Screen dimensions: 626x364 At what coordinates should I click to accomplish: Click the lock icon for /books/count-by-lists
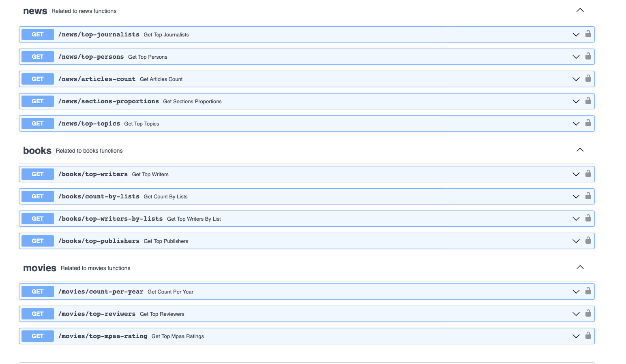(588, 196)
